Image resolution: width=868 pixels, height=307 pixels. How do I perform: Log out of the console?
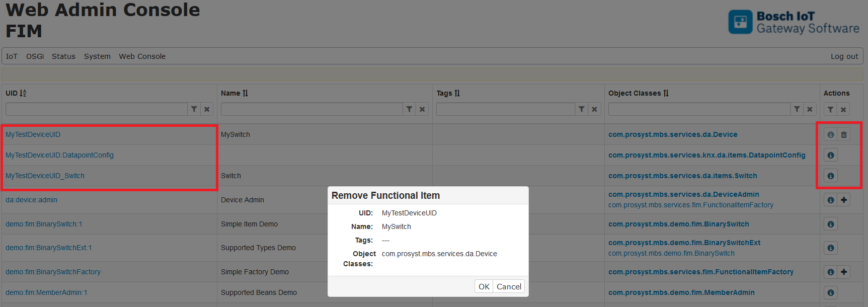pyautogui.click(x=844, y=56)
